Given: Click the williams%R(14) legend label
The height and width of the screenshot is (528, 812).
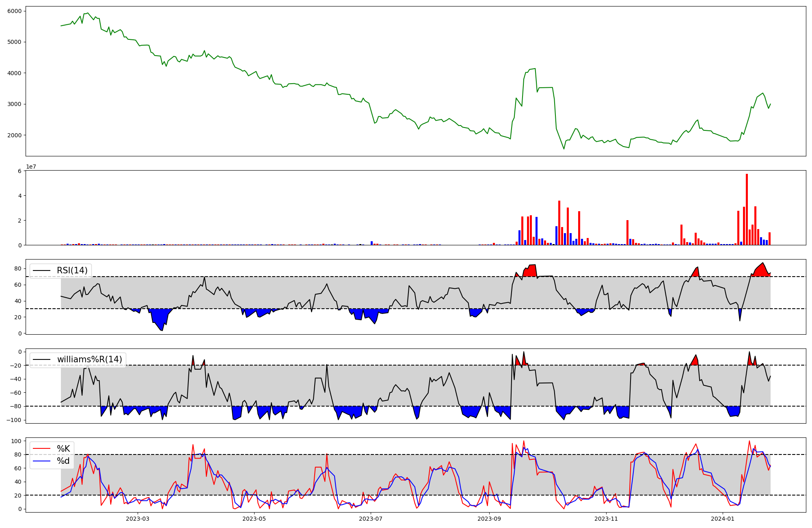Looking at the screenshot, I should click(89, 359).
